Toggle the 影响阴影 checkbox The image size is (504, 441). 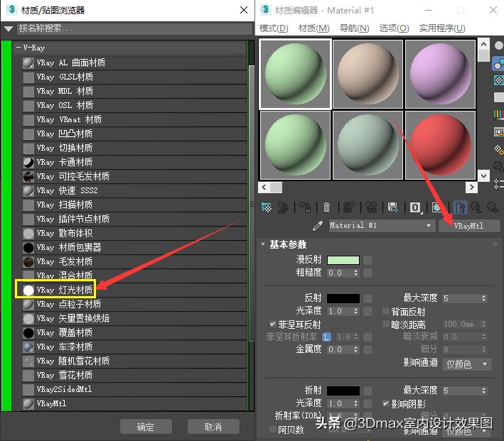click(386, 403)
